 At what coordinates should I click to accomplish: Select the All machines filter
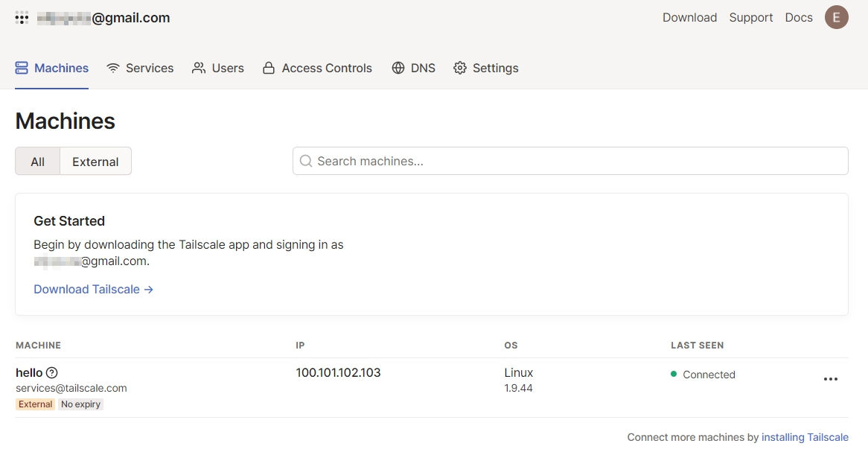37,162
